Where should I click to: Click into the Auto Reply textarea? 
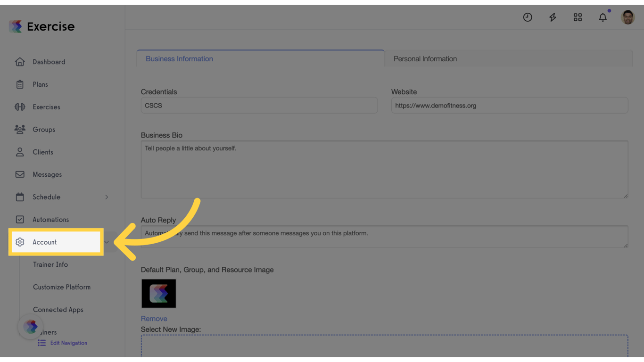[384, 236]
